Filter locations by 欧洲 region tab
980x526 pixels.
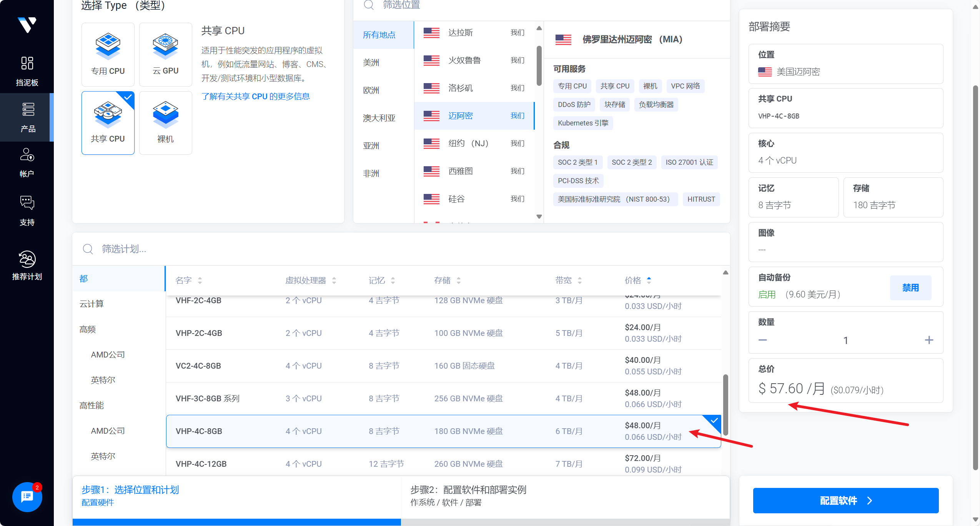(371, 90)
